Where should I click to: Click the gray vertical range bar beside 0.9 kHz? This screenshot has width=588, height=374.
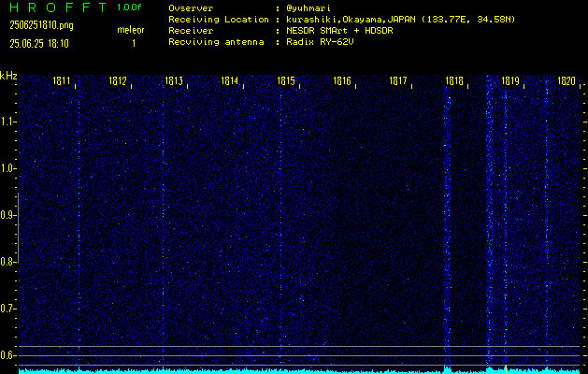[19, 227]
